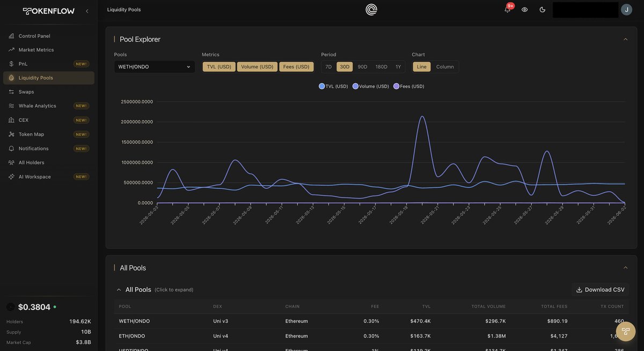Toggle the eye visibility icon in header
Image resolution: width=644 pixels, height=351 pixels.
pos(525,10)
